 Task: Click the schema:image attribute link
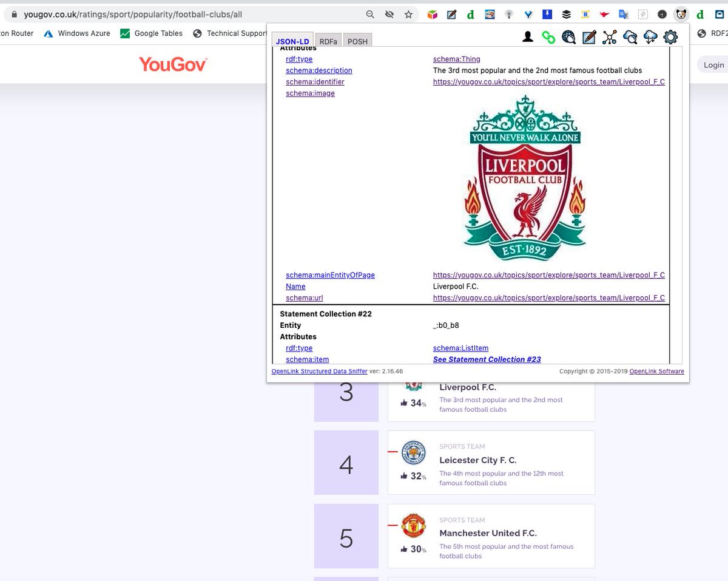(x=310, y=93)
